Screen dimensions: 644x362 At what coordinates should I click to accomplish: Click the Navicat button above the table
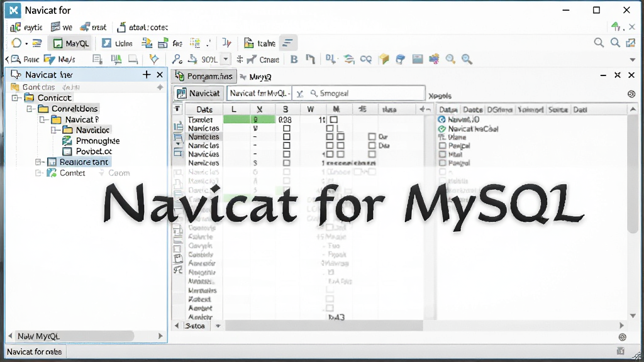(x=199, y=93)
